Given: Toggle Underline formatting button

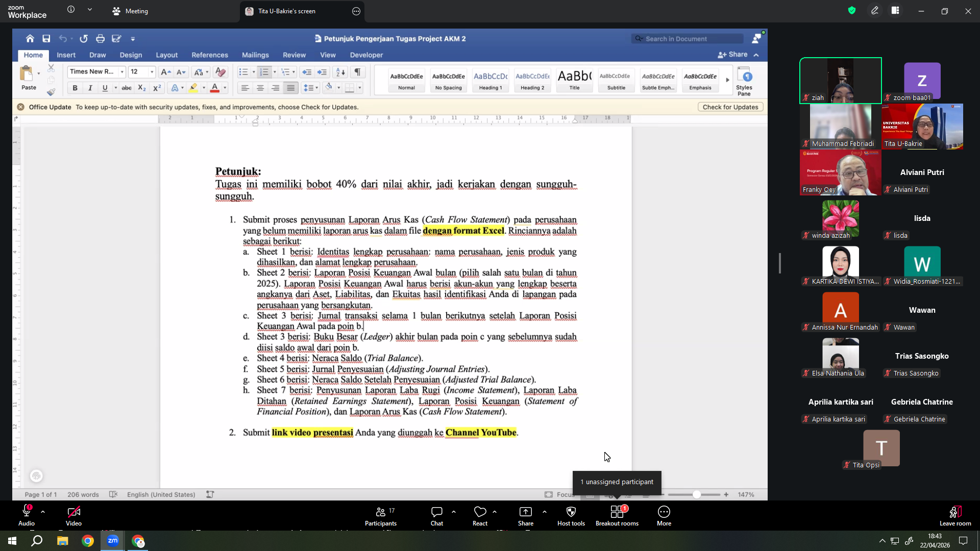Looking at the screenshot, I should click(105, 88).
